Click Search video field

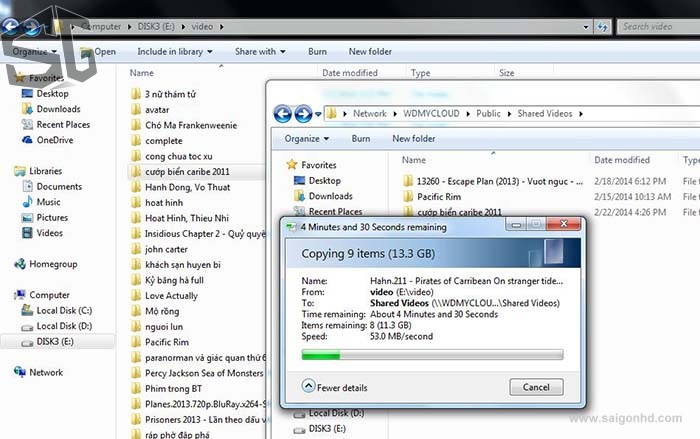[658, 27]
